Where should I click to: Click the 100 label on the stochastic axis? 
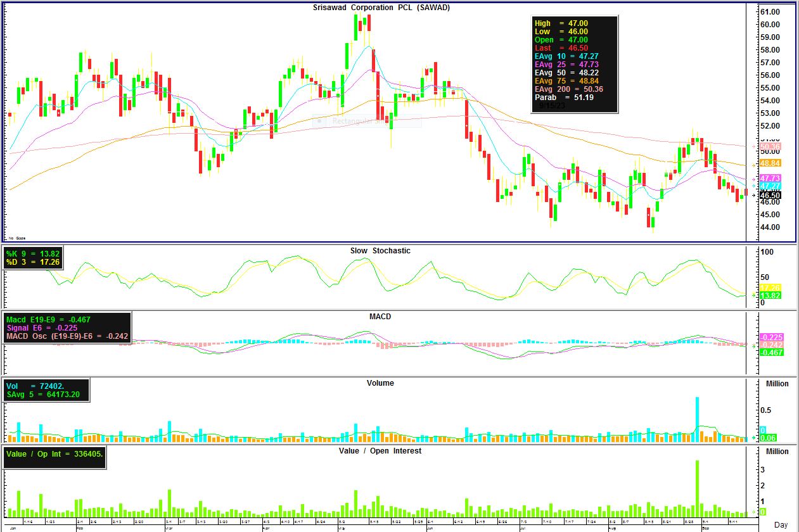767,252
